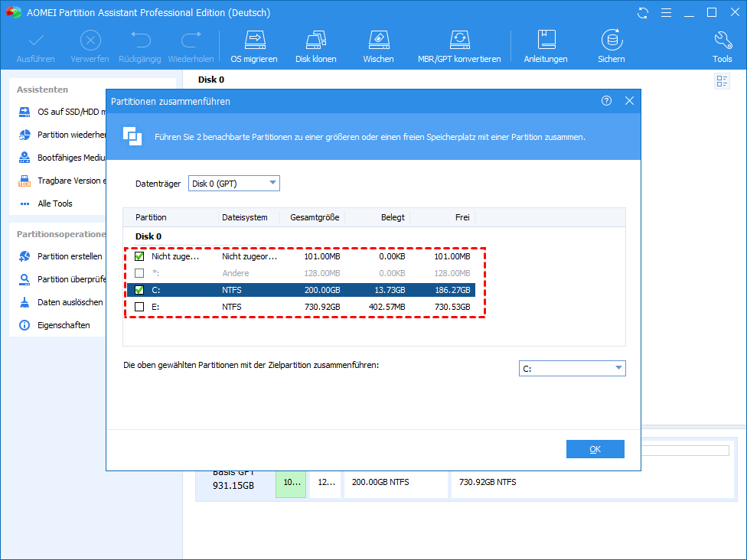This screenshot has width=747, height=560.
Task: Open the Zielpartition C: dropdown
Action: [572, 368]
